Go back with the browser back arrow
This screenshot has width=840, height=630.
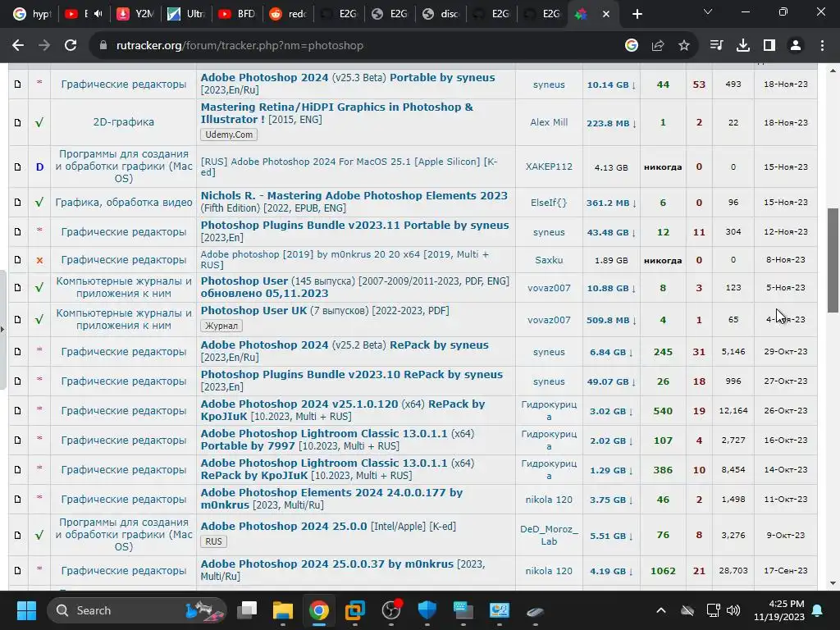(18, 46)
